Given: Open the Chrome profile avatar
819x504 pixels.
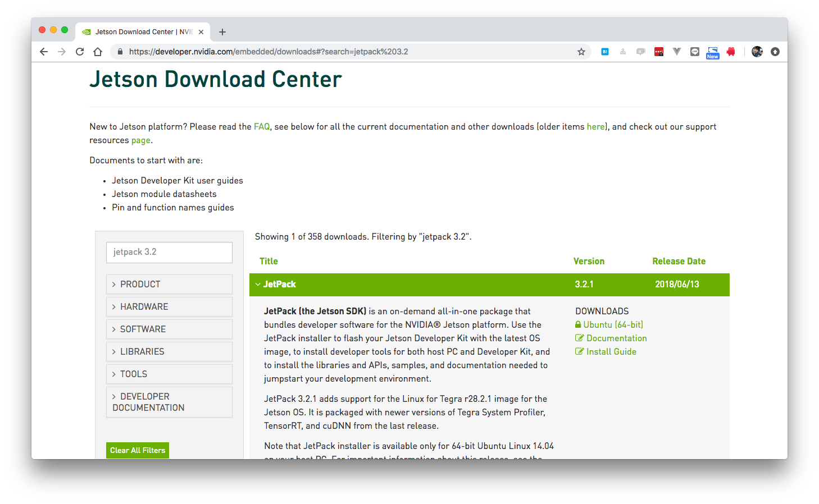Looking at the screenshot, I should click(757, 52).
